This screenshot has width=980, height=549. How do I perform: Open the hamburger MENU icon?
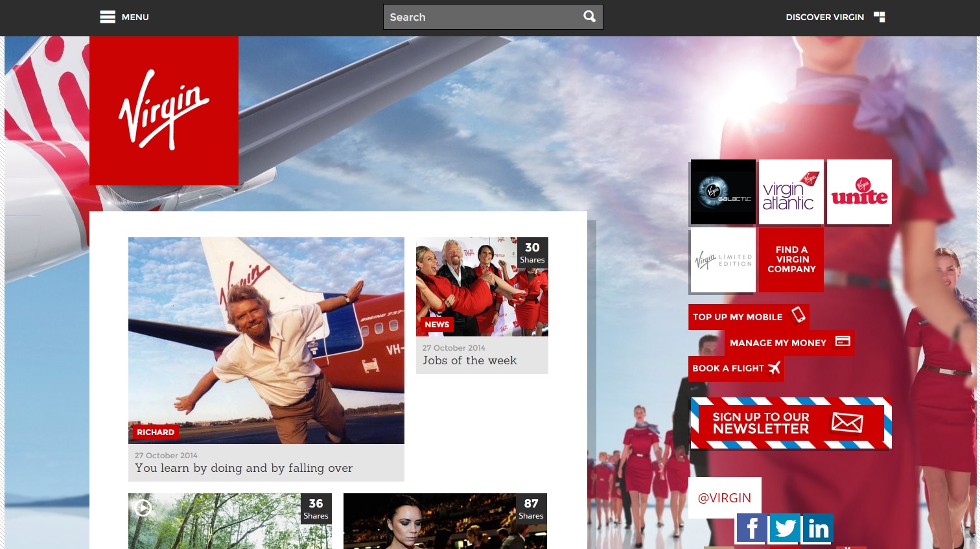coord(108,17)
